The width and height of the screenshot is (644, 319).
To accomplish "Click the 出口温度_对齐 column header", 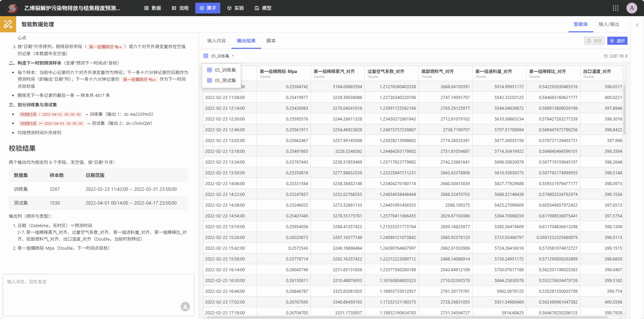I will (601, 73).
